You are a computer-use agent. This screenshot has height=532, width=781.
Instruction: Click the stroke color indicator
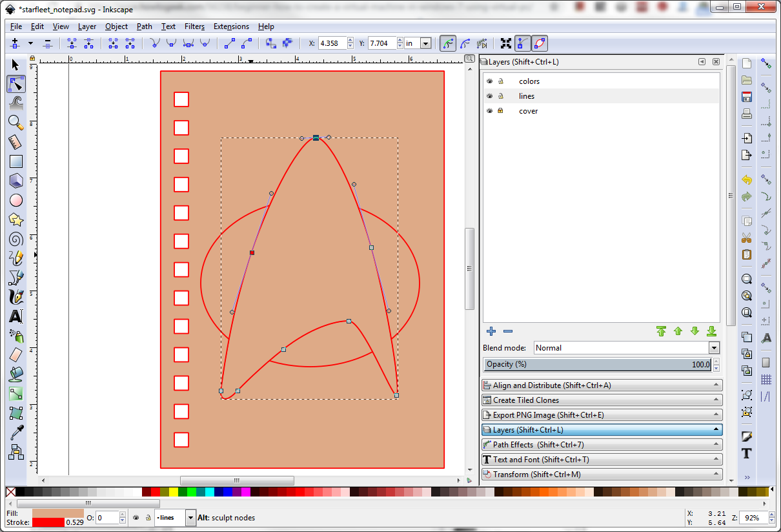pos(48,522)
